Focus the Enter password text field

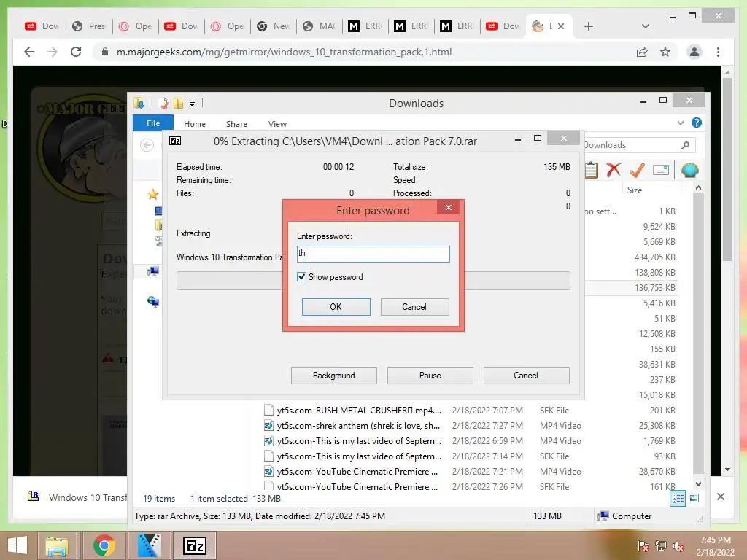(x=373, y=253)
